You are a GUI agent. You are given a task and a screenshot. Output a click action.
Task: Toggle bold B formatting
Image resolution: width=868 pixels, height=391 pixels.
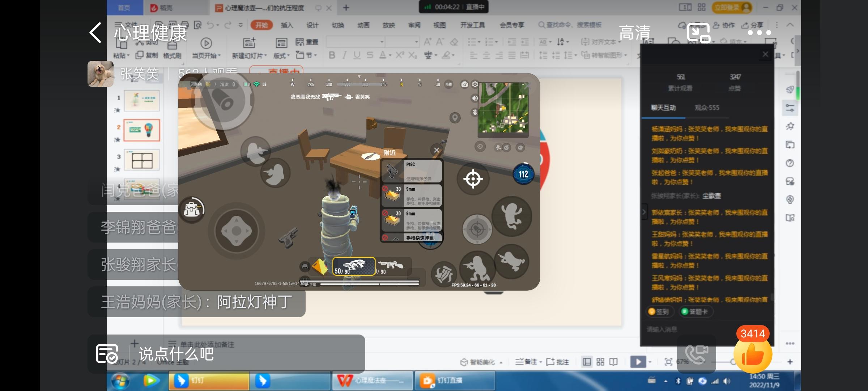(332, 55)
